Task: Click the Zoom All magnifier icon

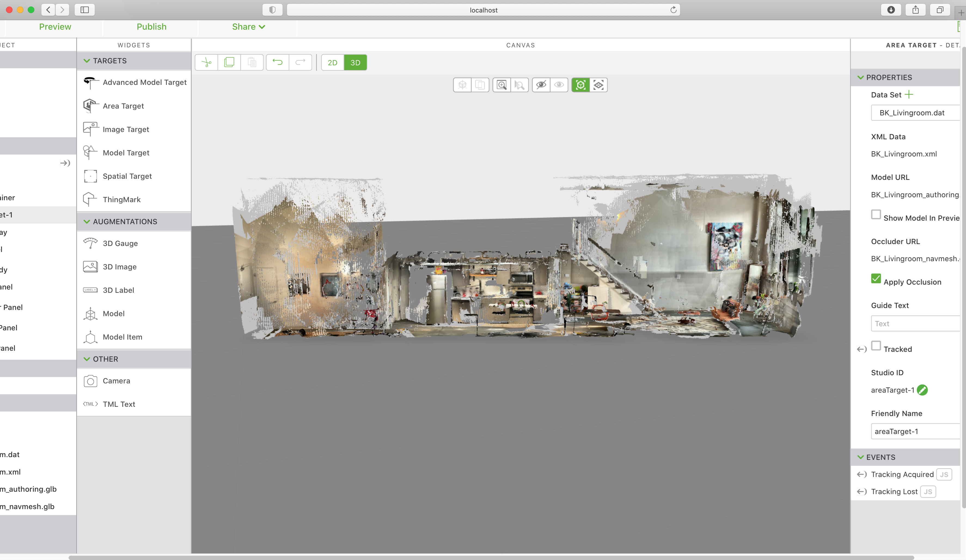Action: [502, 85]
